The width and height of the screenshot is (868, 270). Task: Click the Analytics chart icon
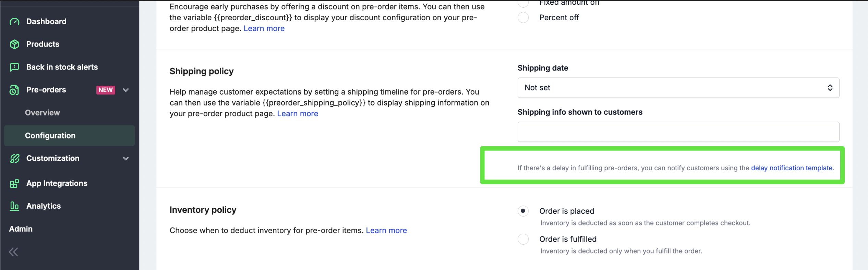click(14, 206)
